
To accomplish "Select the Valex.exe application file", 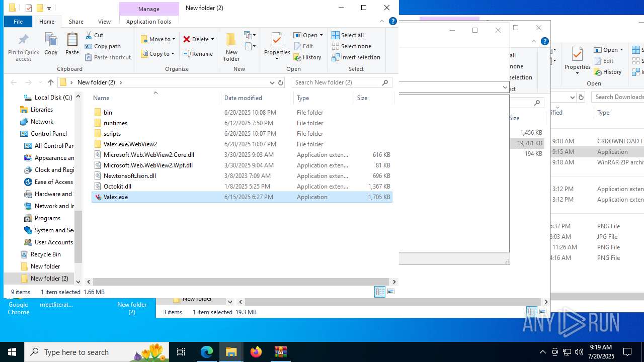I will tap(242, 197).
